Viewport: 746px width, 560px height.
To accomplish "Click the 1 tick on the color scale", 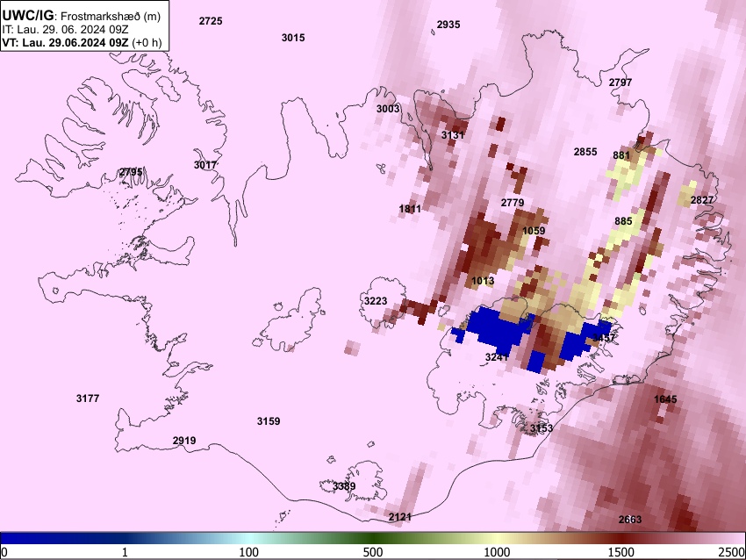I will (125, 552).
